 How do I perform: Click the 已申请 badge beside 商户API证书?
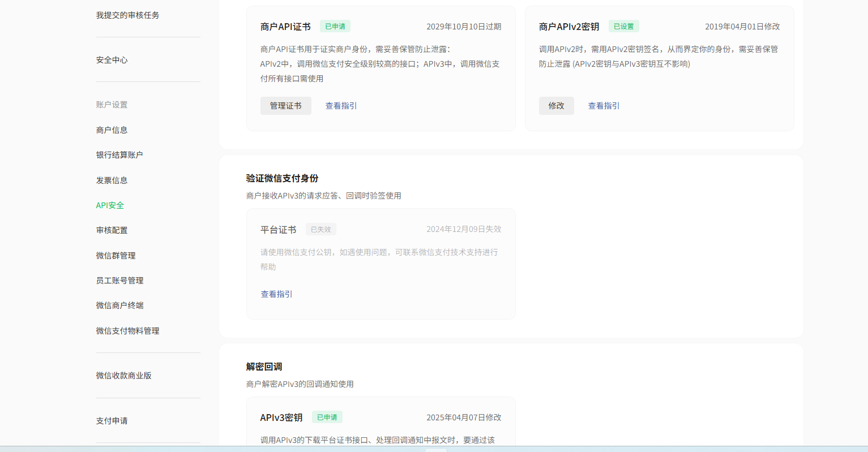pyautogui.click(x=335, y=27)
